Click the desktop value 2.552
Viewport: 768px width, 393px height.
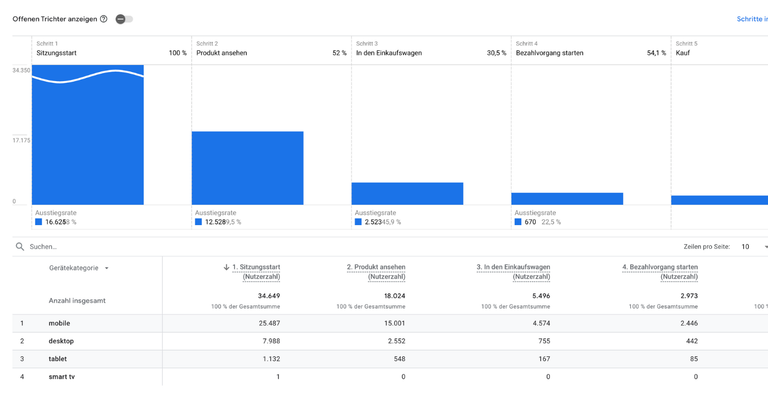[396, 341]
